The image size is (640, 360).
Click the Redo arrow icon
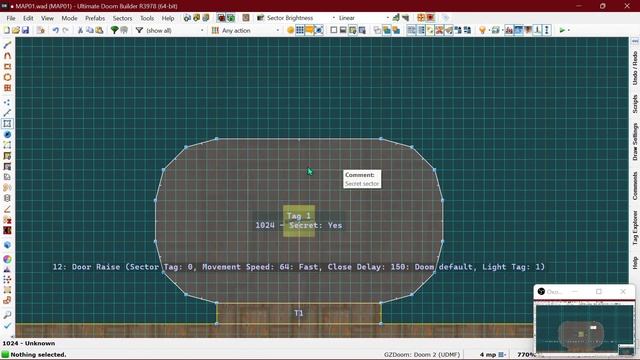65,30
